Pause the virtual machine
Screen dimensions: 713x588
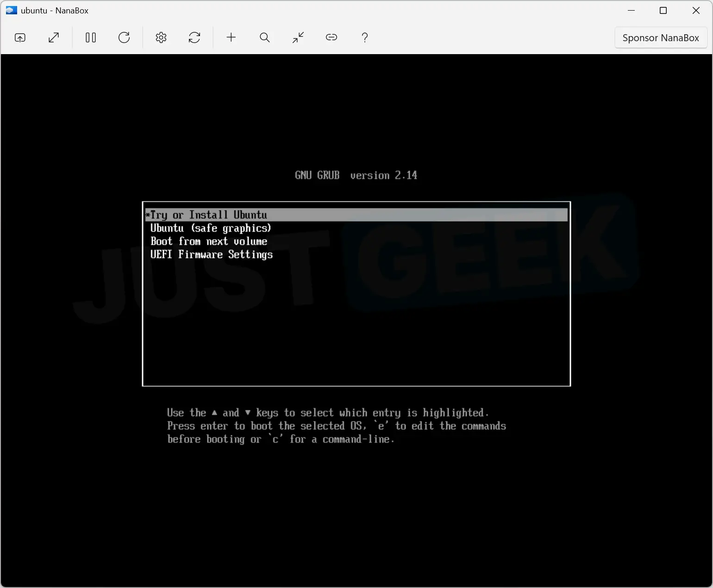pos(91,37)
